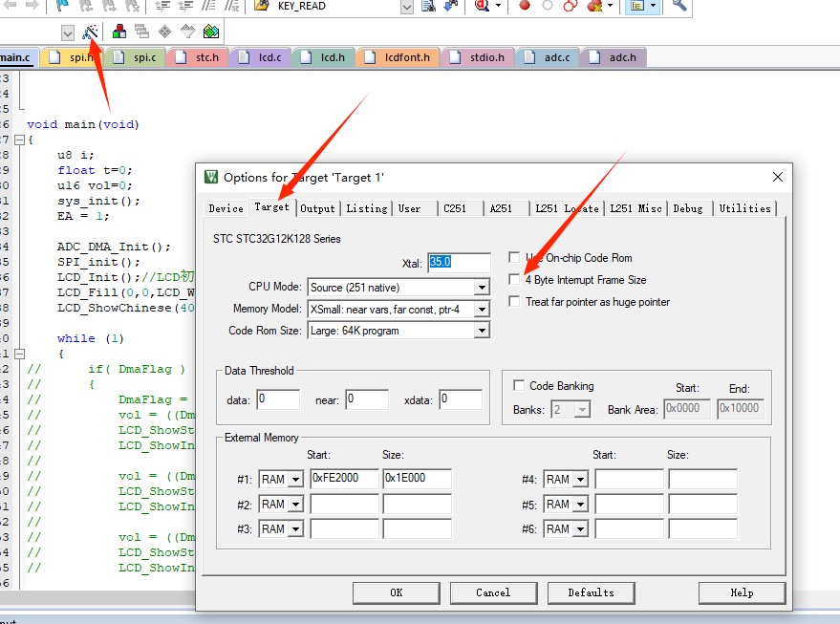Screen dimensions: 840x624
Task: Check 4 Byte Interrupt Frame Size
Action: 514,280
